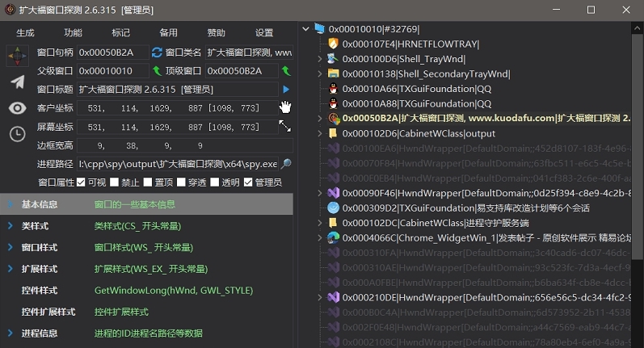Open the 设置 menu
The width and height of the screenshot is (644, 348).
coord(264,33)
